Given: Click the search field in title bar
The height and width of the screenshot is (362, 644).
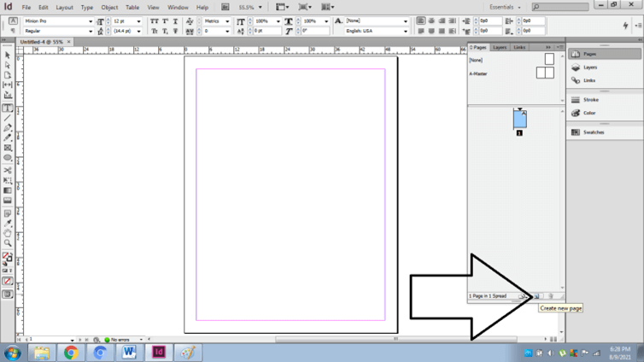Looking at the screenshot, I should pos(560,7).
